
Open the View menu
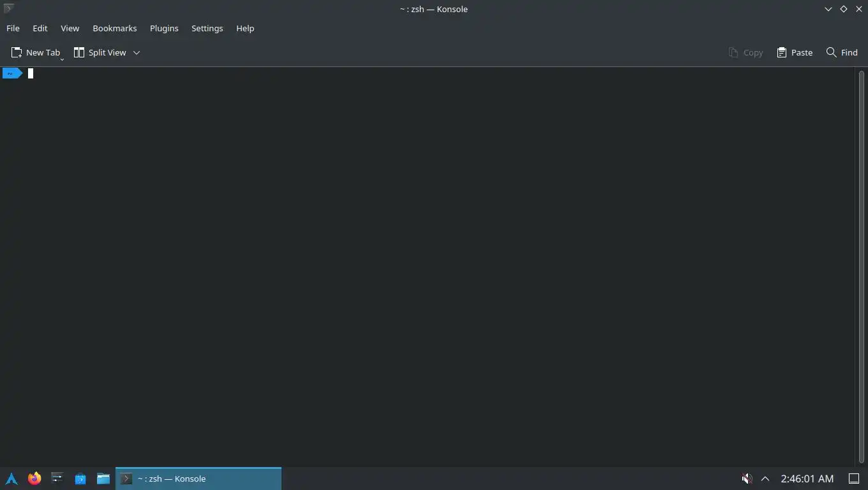tap(70, 28)
